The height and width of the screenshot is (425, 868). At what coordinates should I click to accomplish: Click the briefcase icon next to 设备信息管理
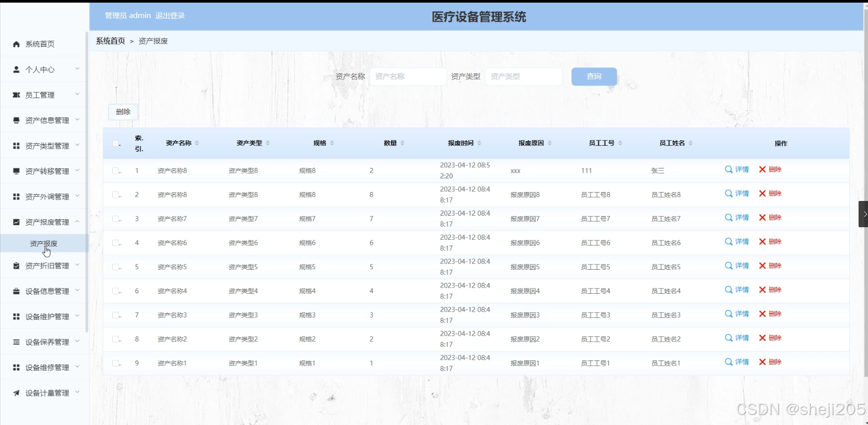(x=16, y=291)
